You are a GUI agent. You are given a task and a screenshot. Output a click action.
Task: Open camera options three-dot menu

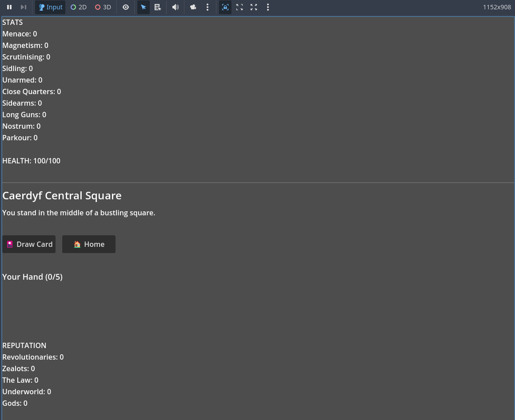tap(208, 7)
